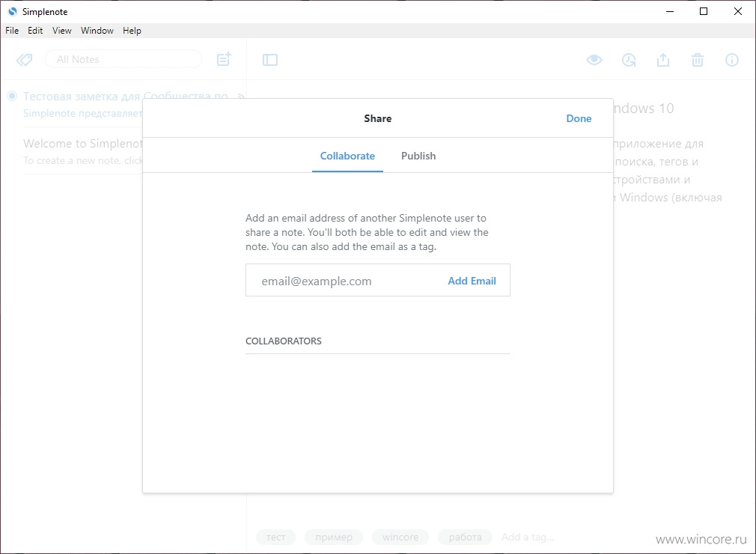Select the Тестовая заметка note radio marker
This screenshot has width=756, height=554.
12,96
